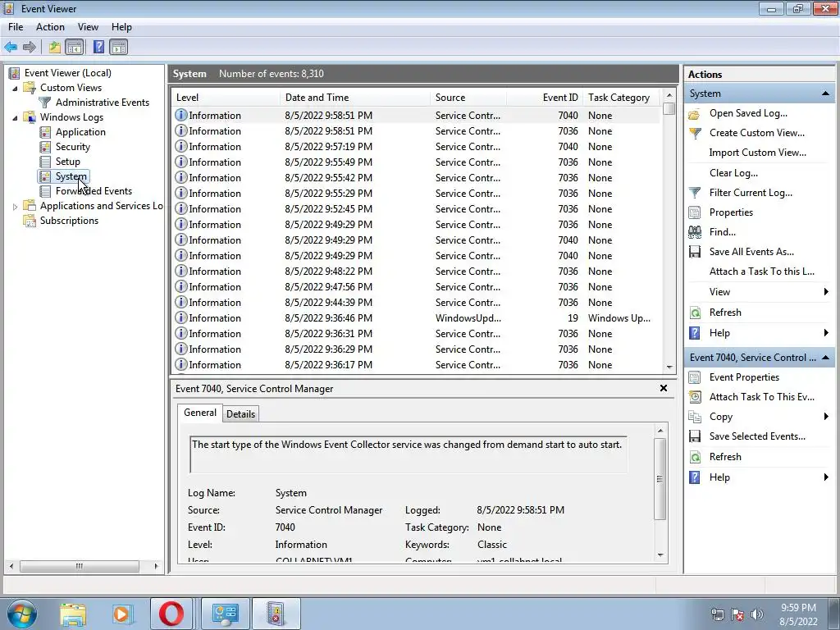Click the Subscriptions icon in the tree

click(x=30, y=221)
